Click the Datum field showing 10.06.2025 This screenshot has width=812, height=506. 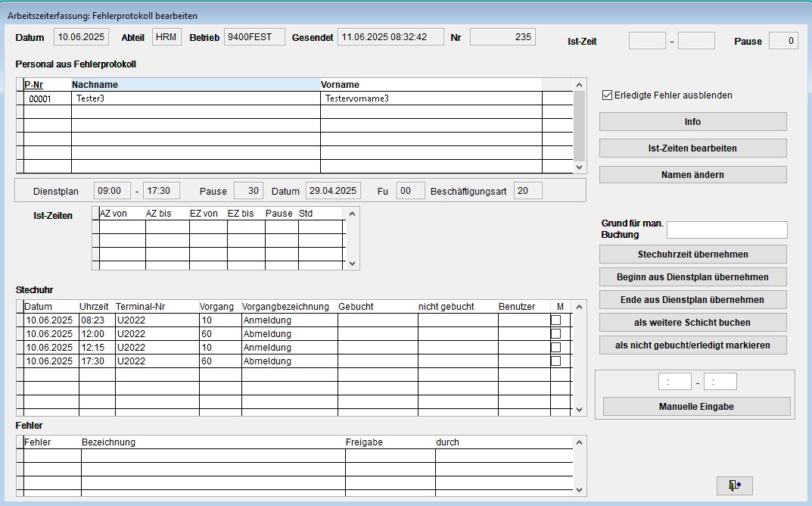point(81,37)
